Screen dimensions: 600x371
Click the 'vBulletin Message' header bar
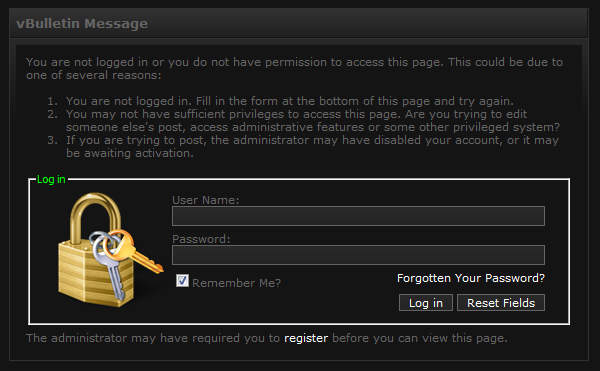[298, 23]
